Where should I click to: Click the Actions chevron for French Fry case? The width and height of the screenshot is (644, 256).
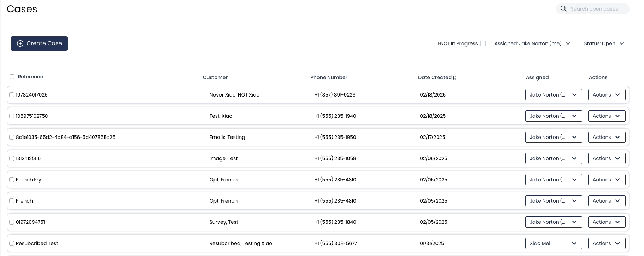coord(617,180)
